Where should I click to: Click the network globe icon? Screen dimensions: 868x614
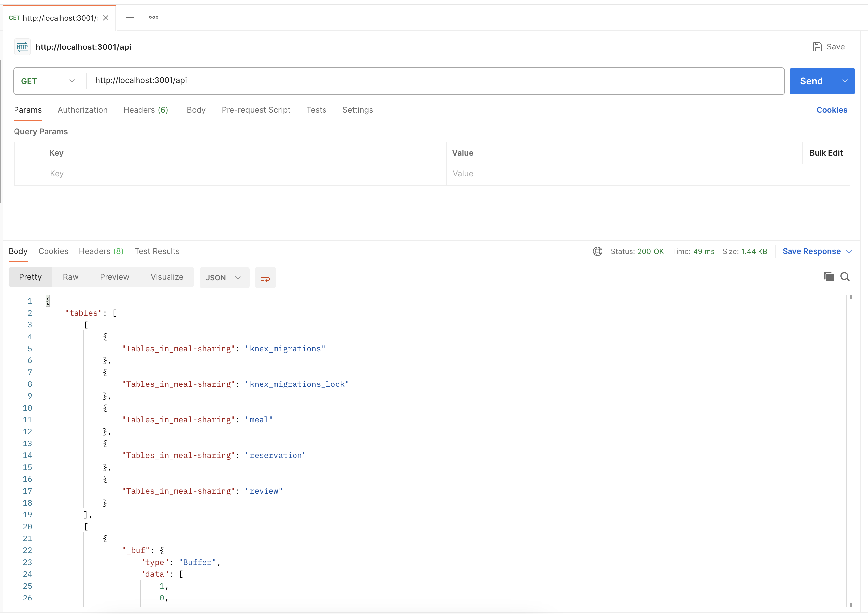coord(597,251)
